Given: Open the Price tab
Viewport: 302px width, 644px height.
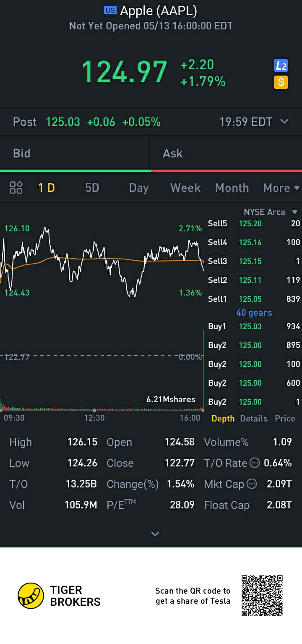Looking at the screenshot, I should click(x=285, y=419).
